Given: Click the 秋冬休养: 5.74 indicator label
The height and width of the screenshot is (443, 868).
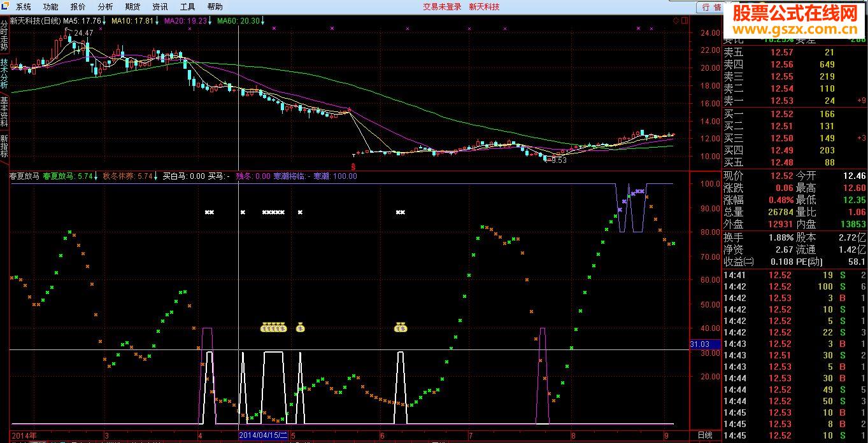Looking at the screenshot, I should pyautogui.click(x=128, y=176).
